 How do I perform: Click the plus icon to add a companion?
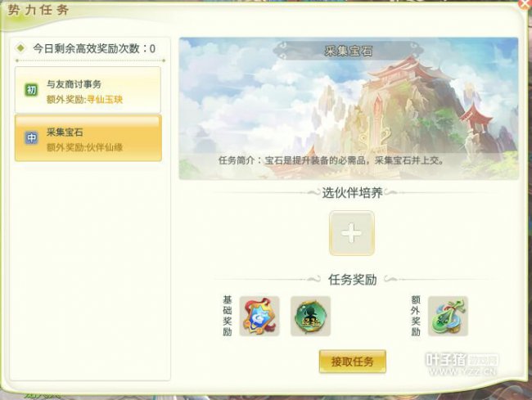[x=352, y=233]
